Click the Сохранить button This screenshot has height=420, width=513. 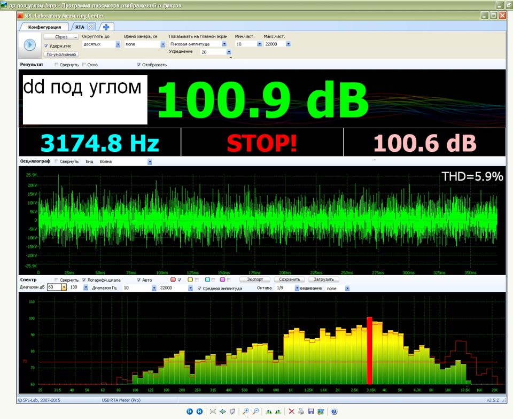pyautogui.click(x=290, y=279)
